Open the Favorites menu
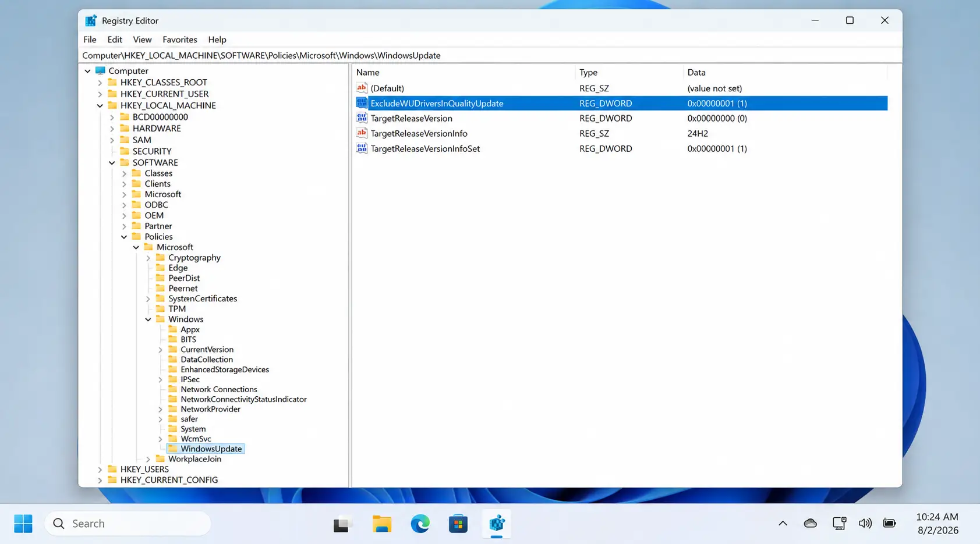Viewport: 980px width, 544px height. [179, 40]
